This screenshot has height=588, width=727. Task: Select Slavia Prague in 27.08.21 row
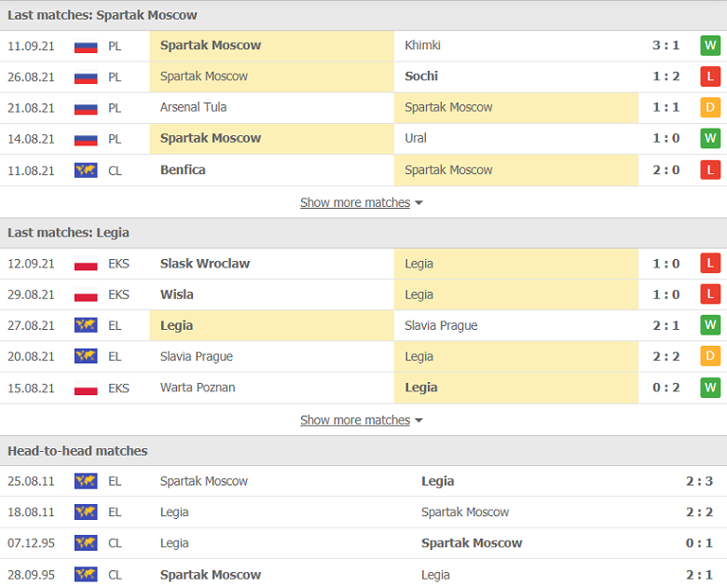441,325
